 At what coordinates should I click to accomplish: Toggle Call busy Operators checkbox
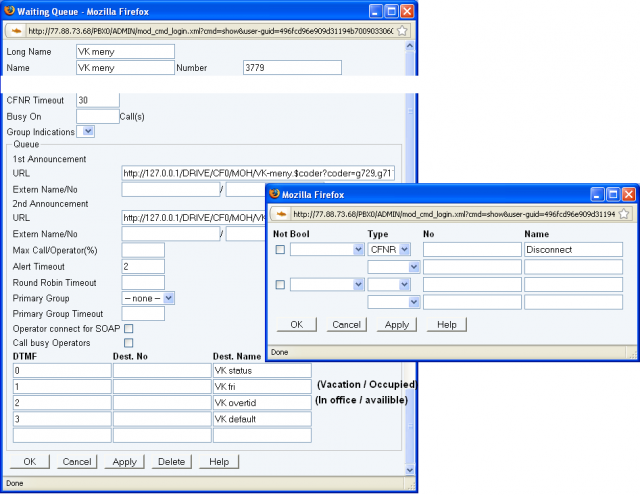point(129,343)
